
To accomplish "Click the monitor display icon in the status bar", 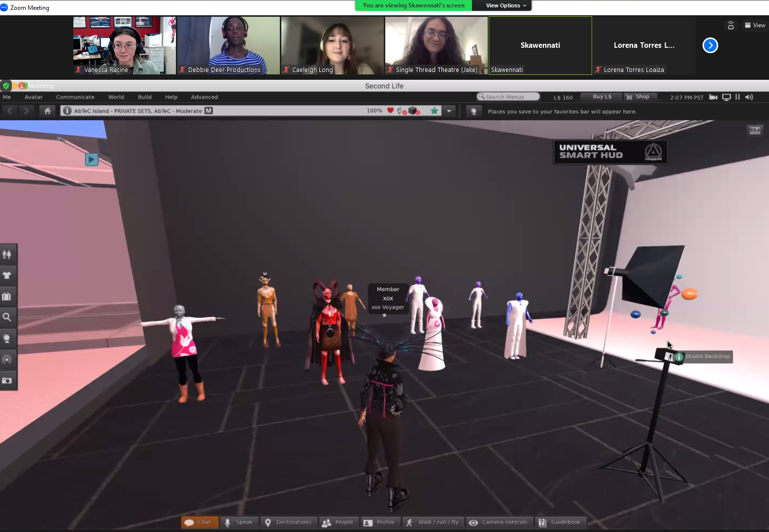I will click(727, 97).
